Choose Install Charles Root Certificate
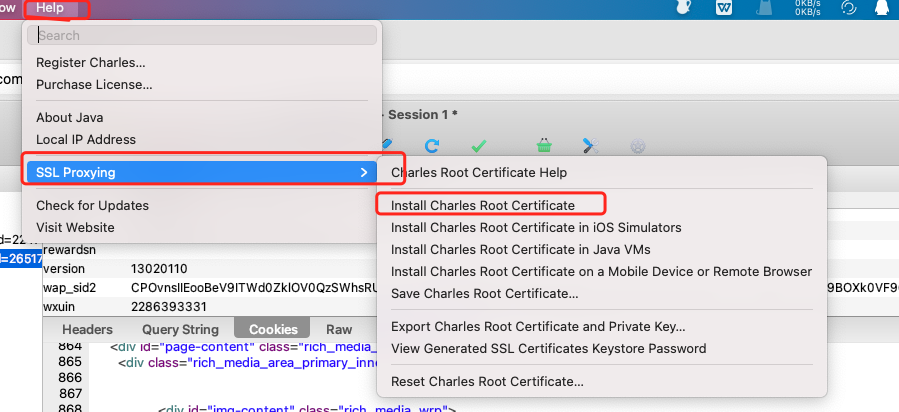The height and width of the screenshot is (412, 899). [x=601, y=205]
